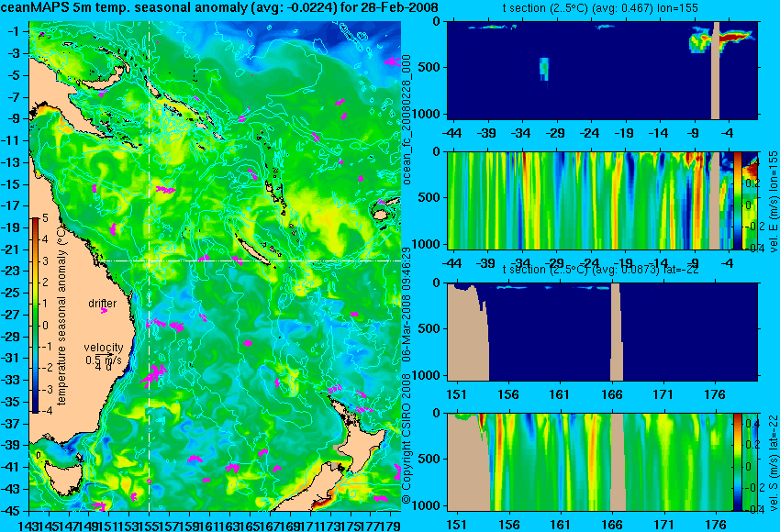
Task: Click the vel. E color scale bar
Action: coord(737,201)
